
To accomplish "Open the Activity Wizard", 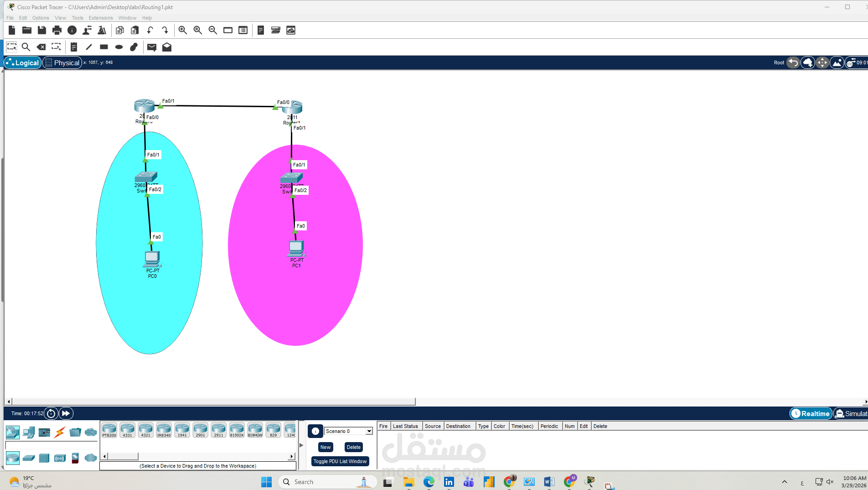I will [x=102, y=30].
